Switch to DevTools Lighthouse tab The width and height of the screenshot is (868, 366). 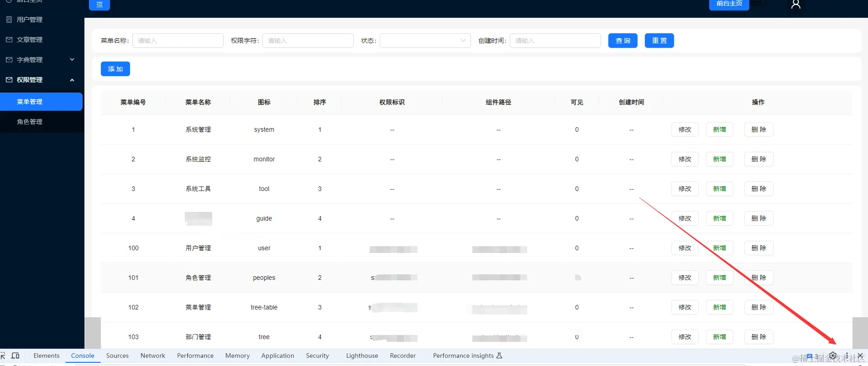pyautogui.click(x=362, y=356)
